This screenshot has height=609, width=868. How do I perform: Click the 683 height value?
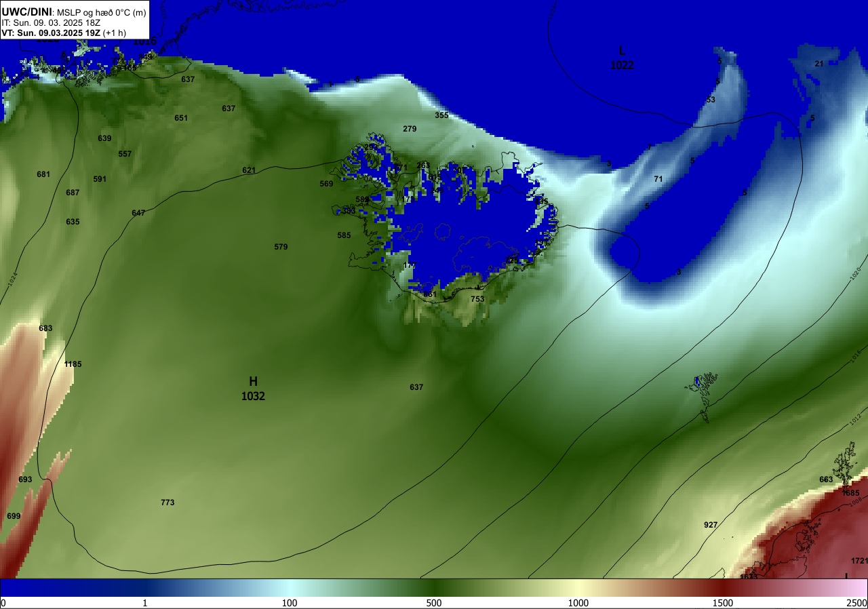click(45, 328)
